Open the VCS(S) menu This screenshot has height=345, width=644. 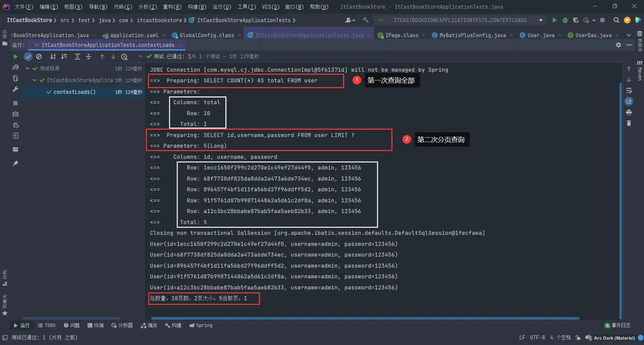coord(270,7)
